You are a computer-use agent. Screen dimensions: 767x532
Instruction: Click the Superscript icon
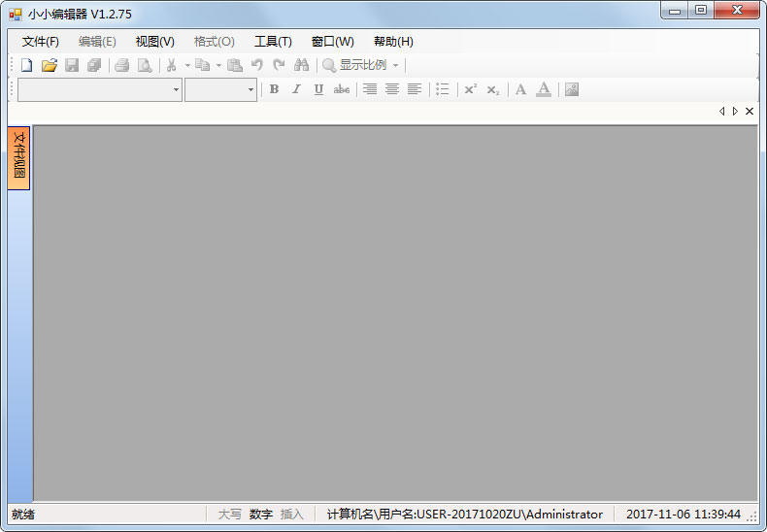pyautogui.click(x=470, y=89)
